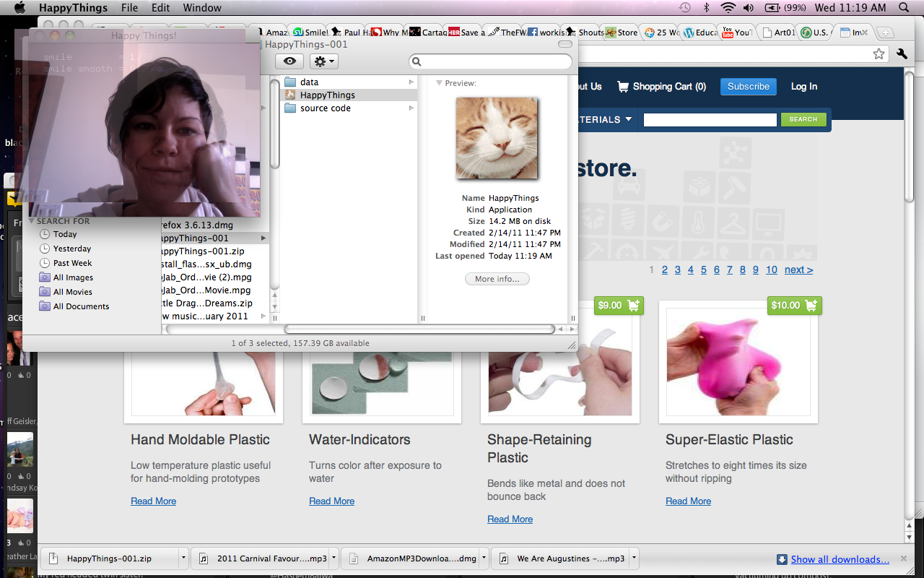
Task: Click the blue Subscribe button
Action: click(748, 87)
